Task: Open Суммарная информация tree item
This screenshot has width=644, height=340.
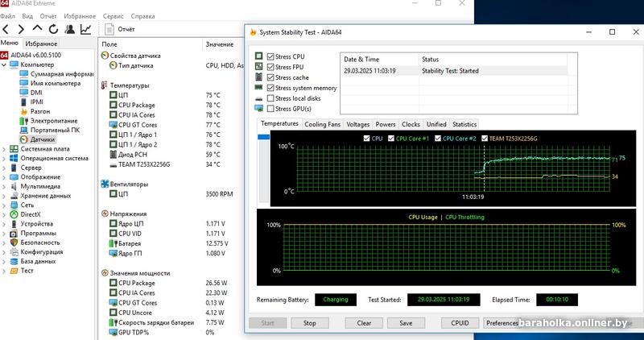Action: 62,74
